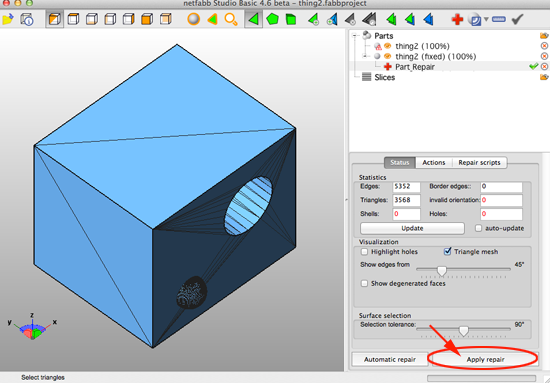
Task: Switch to the Actions tab
Action: click(x=434, y=162)
